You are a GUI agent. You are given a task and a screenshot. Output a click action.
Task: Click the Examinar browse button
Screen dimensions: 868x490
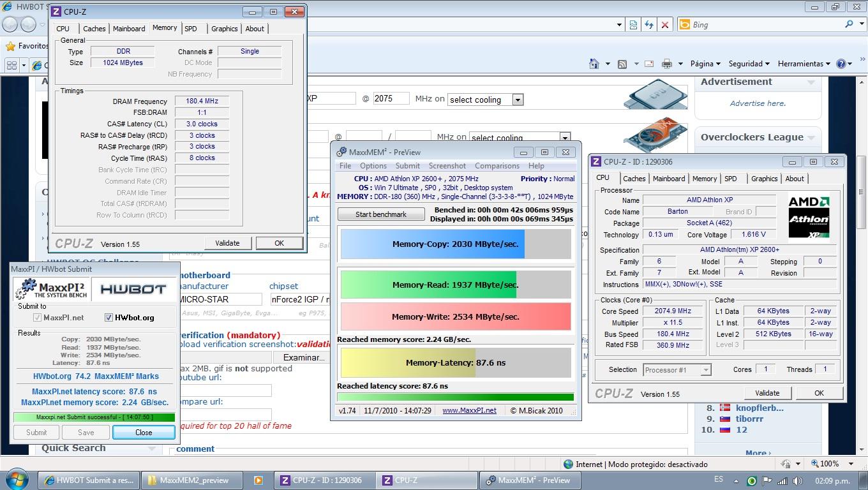[x=304, y=357]
